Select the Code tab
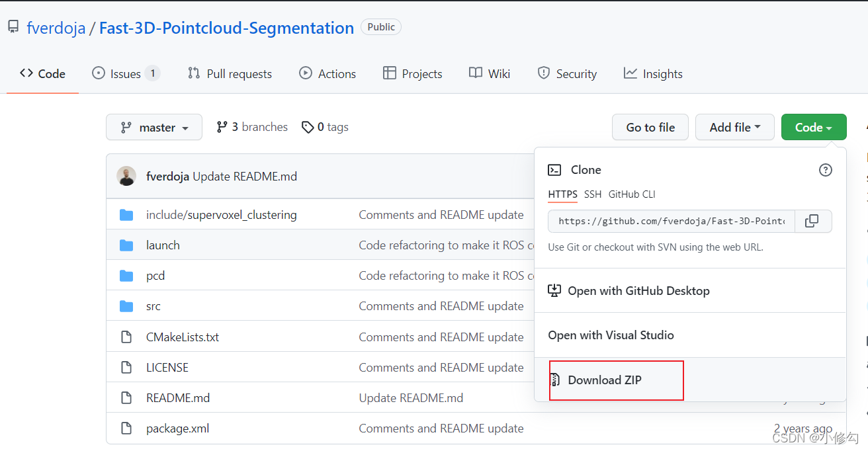The height and width of the screenshot is (451, 868). point(42,74)
